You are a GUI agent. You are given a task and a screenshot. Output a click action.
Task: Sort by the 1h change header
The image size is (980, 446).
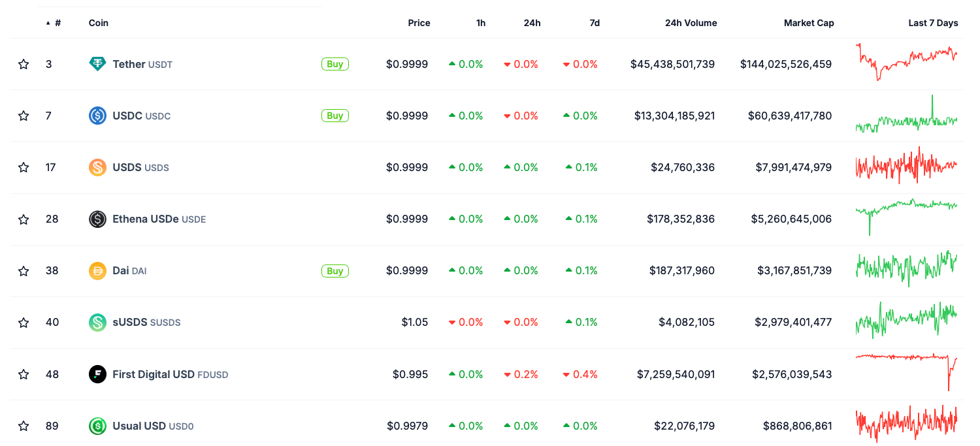point(481,23)
